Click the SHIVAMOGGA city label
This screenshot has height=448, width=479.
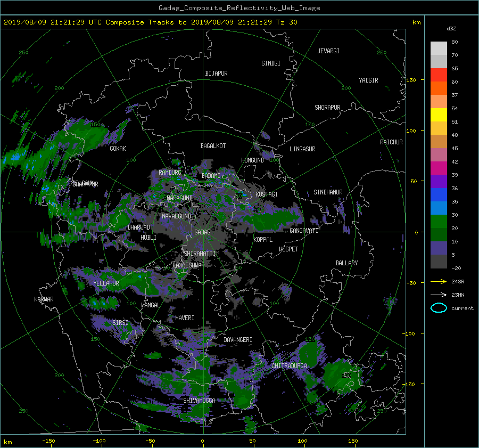point(199,401)
